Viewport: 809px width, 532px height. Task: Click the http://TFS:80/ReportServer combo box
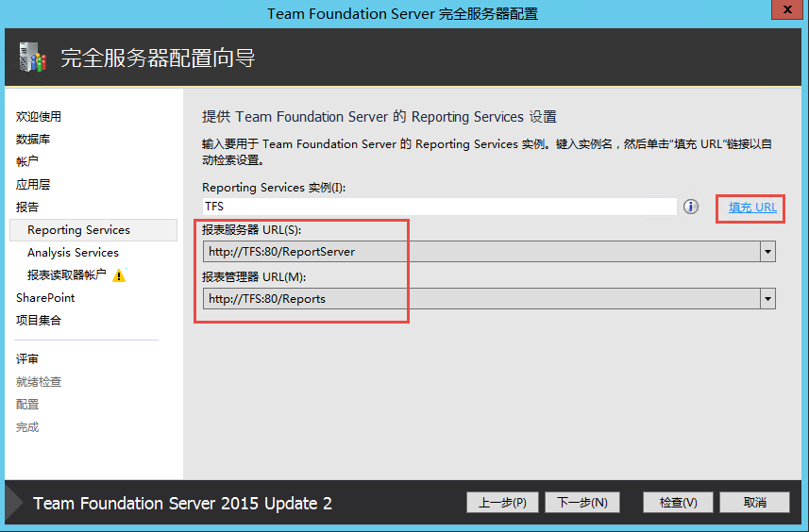click(489, 252)
